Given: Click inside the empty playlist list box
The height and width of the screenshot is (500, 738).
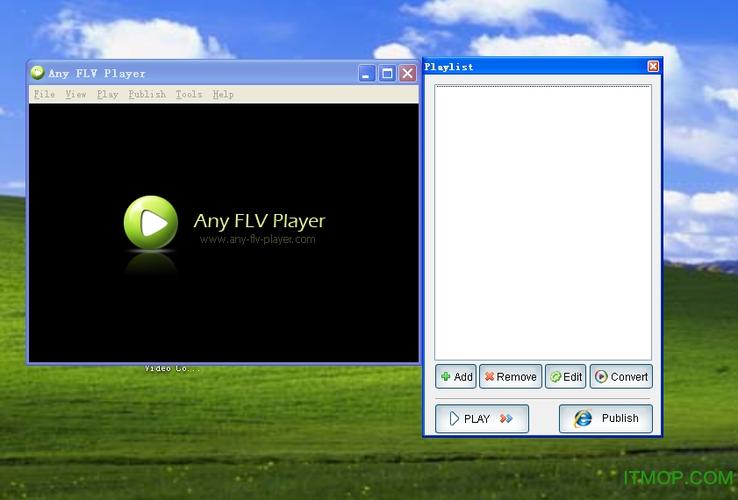Looking at the screenshot, I should pos(543,222).
